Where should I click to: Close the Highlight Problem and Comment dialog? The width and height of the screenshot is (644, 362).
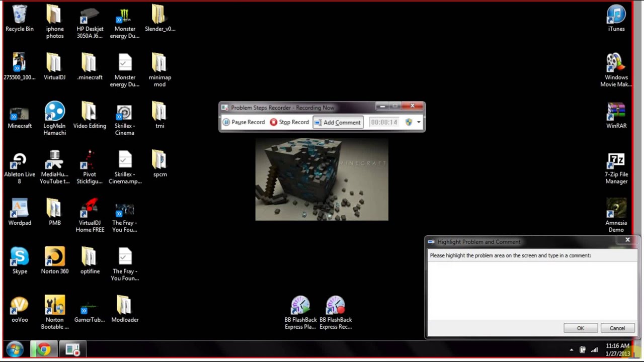[x=627, y=240]
